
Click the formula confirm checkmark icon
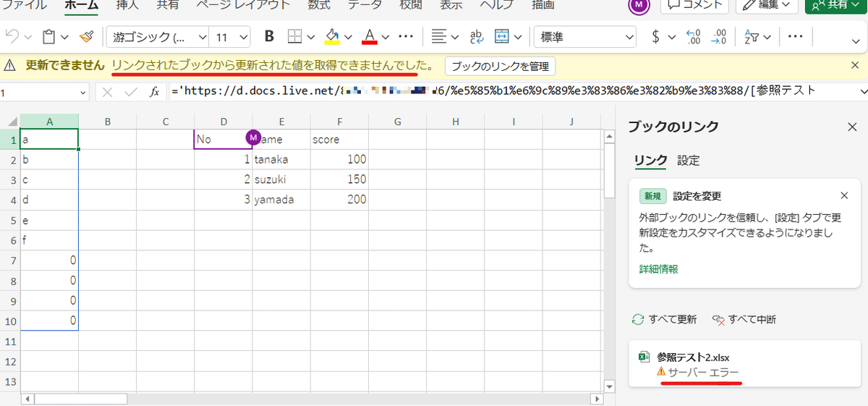pyautogui.click(x=131, y=92)
